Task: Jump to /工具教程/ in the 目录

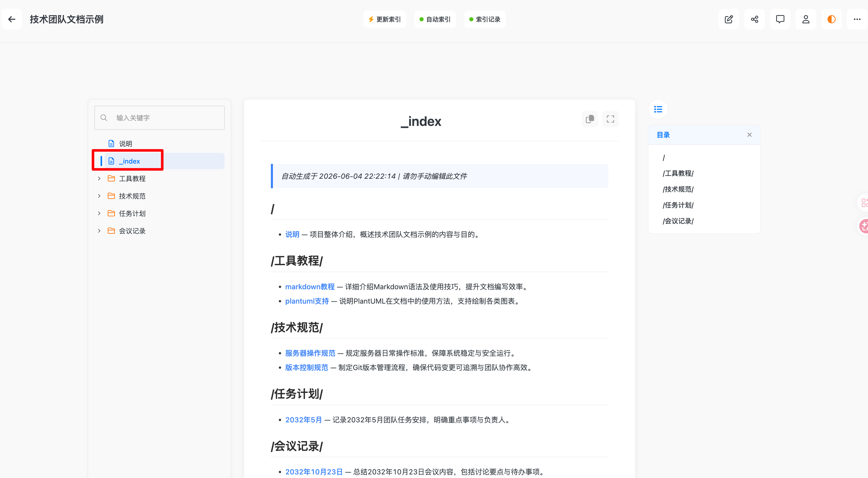Action: coord(678,174)
